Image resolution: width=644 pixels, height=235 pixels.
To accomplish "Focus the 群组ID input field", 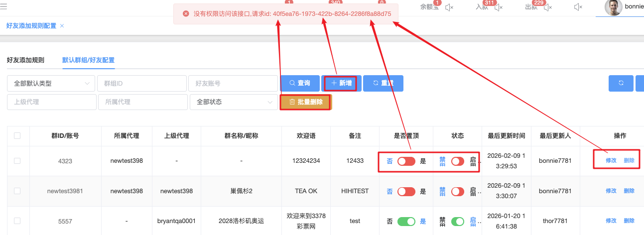I will click(x=141, y=84).
